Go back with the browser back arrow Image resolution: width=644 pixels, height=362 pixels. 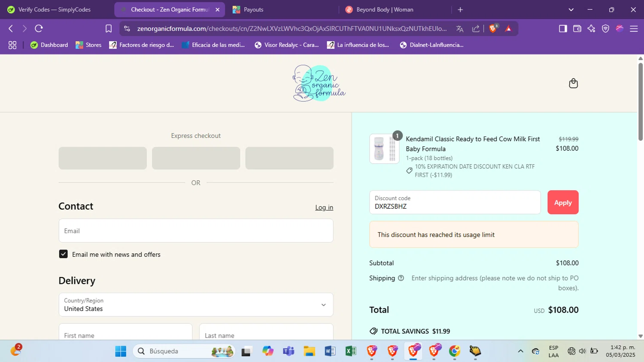(x=11, y=29)
